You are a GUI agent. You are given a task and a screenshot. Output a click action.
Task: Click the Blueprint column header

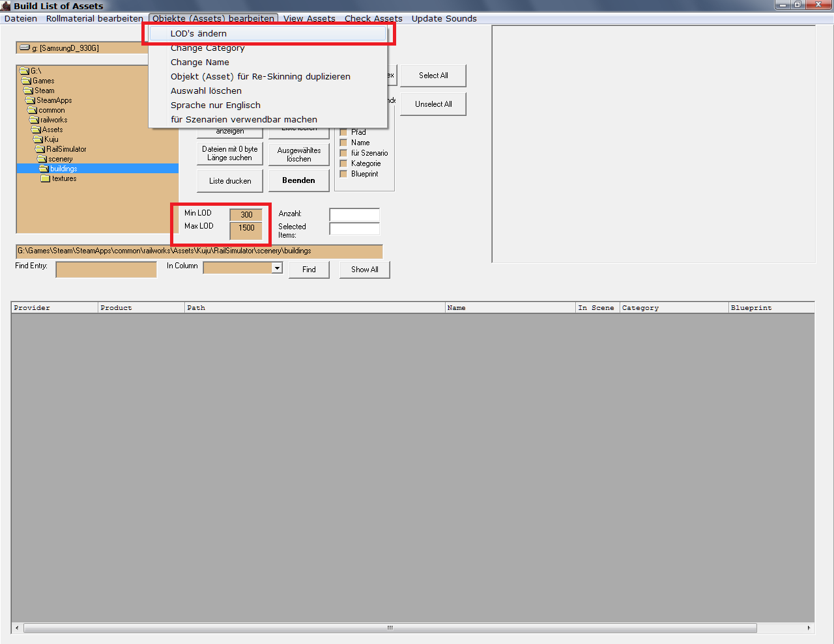(772, 308)
